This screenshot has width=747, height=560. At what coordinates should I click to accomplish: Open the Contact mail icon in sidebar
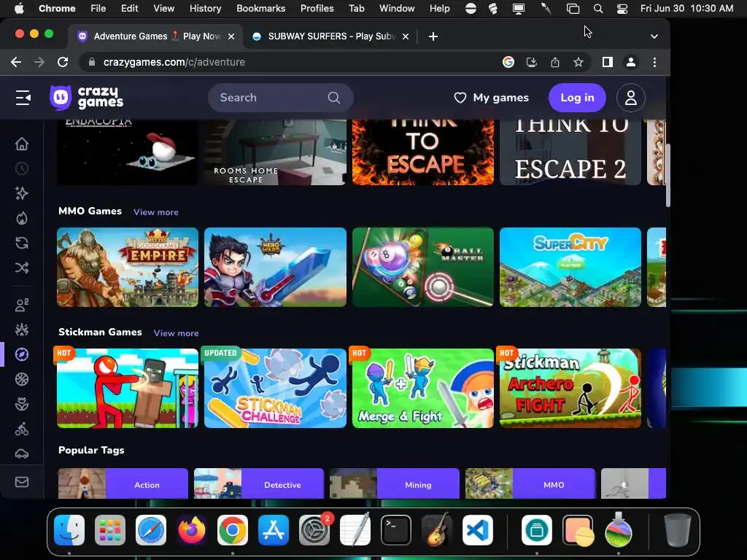pyautogui.click(x=22, y=482)
